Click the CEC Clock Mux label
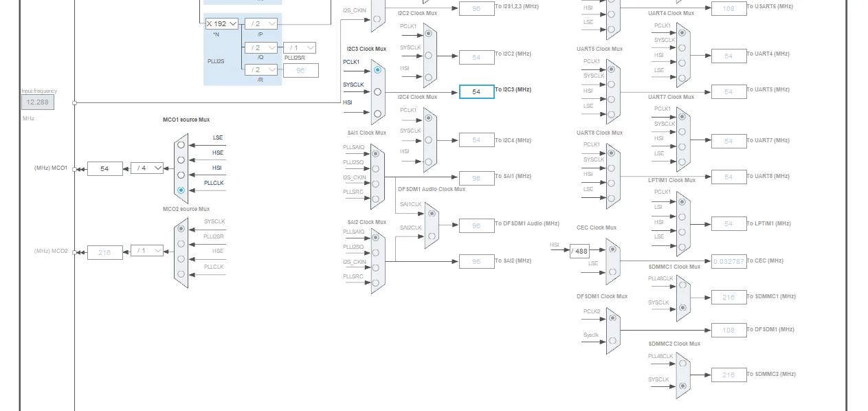The width and height of the screenshot is (868, 411). tap(597, 227)
